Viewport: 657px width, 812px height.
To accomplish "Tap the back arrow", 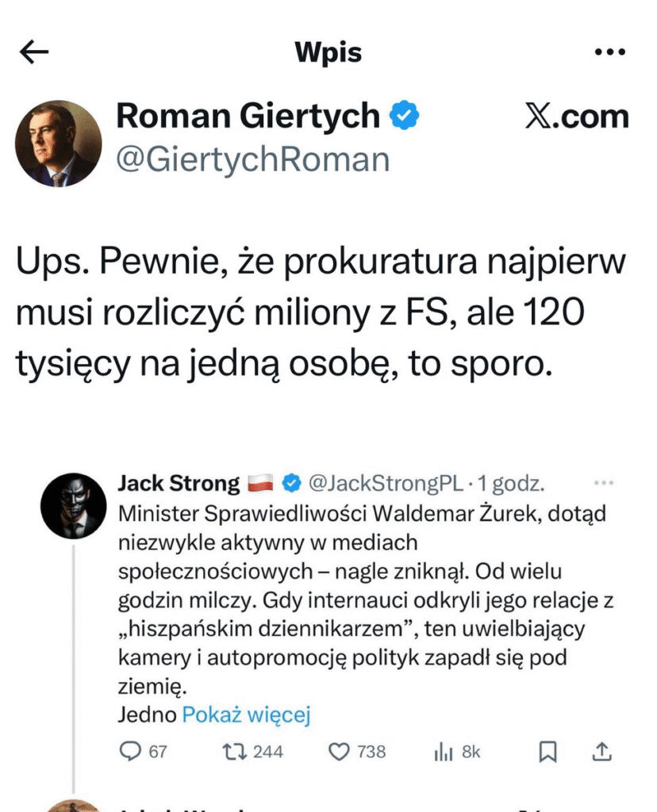I will click(34, 52).
